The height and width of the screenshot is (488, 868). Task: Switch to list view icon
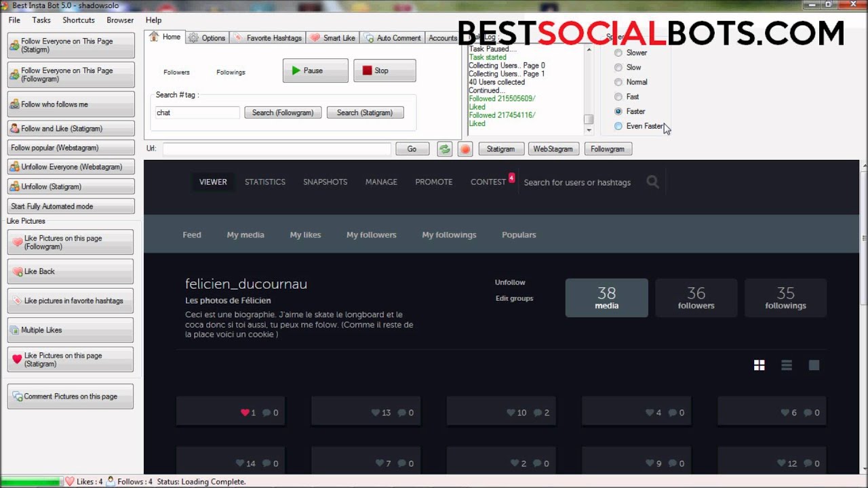(787, 365)
